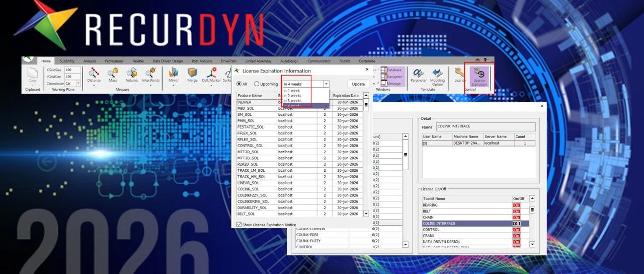
Task: Click the Expiration Date column header
Action: click(347, 95)
